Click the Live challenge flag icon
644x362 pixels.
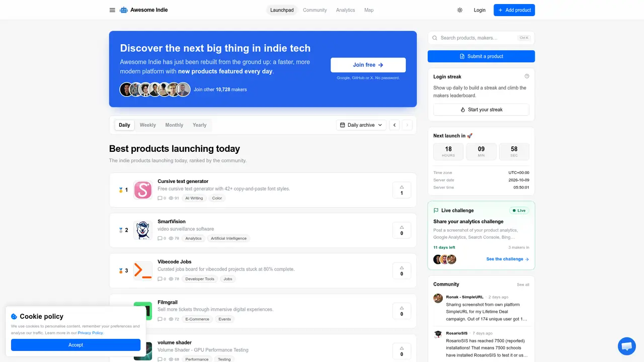click(436, 211)
